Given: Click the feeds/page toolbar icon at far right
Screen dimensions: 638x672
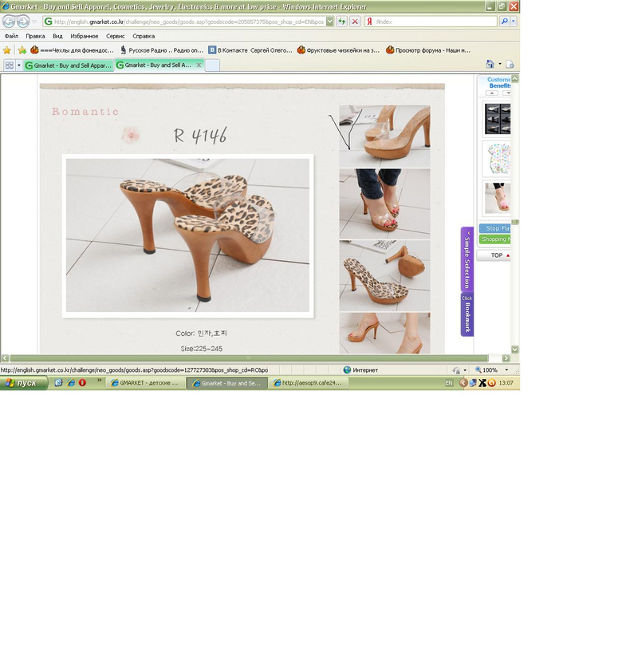Looking at the screenshot, I should tap(510, 64).
